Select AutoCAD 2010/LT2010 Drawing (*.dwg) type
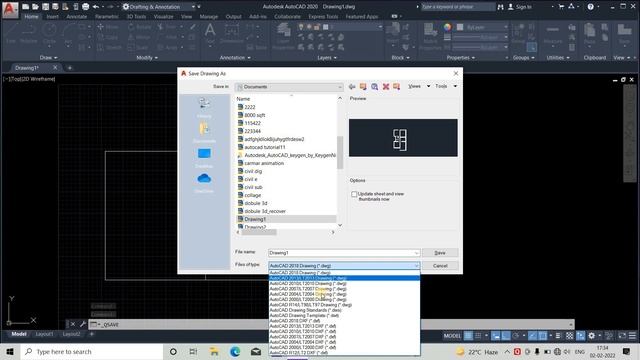The image size is (640, 360). pyautogui.click(x=344, y=283)
